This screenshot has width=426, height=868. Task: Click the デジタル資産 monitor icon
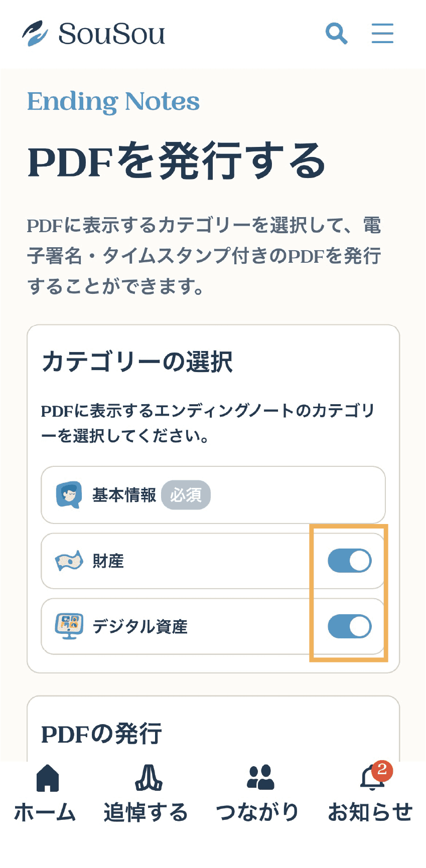[x=69, y=626]
